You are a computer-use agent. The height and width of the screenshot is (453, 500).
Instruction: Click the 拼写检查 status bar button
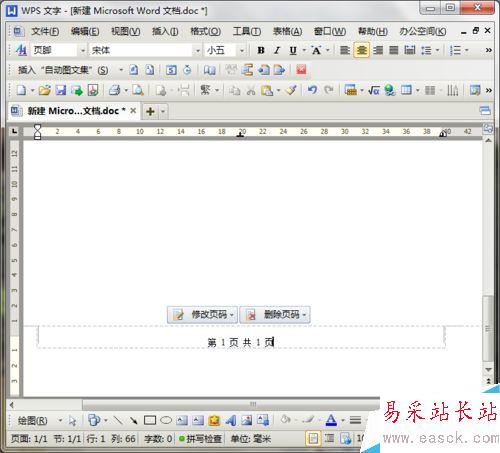coord(200,439)
